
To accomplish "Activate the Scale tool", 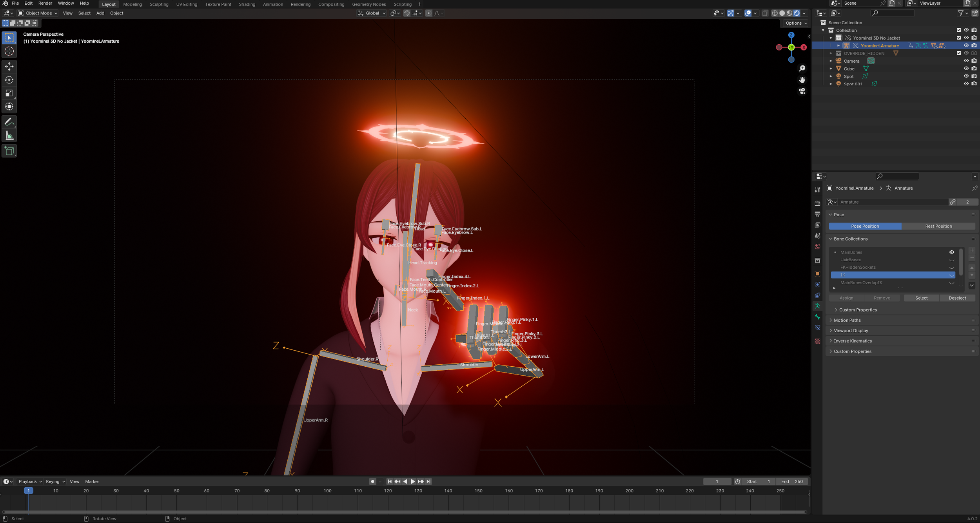I will 9,93.
